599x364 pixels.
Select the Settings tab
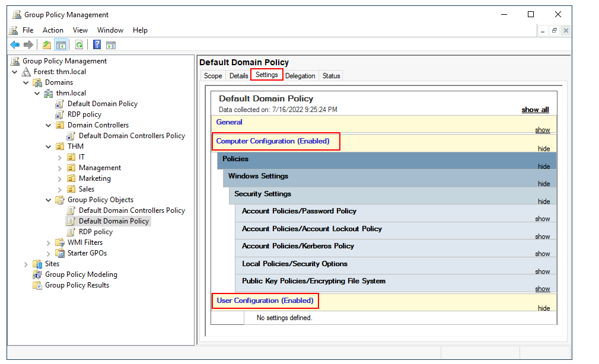267,75
